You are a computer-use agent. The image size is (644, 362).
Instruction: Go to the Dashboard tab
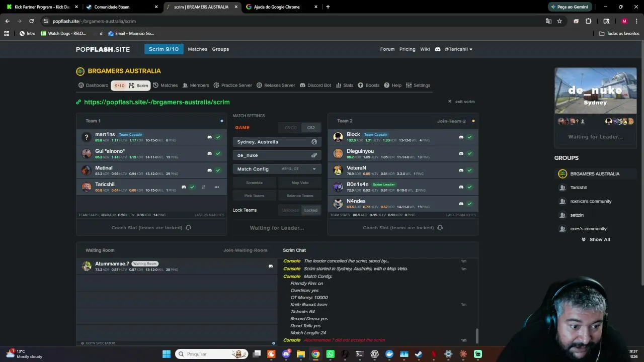click(x=94, y=85)
